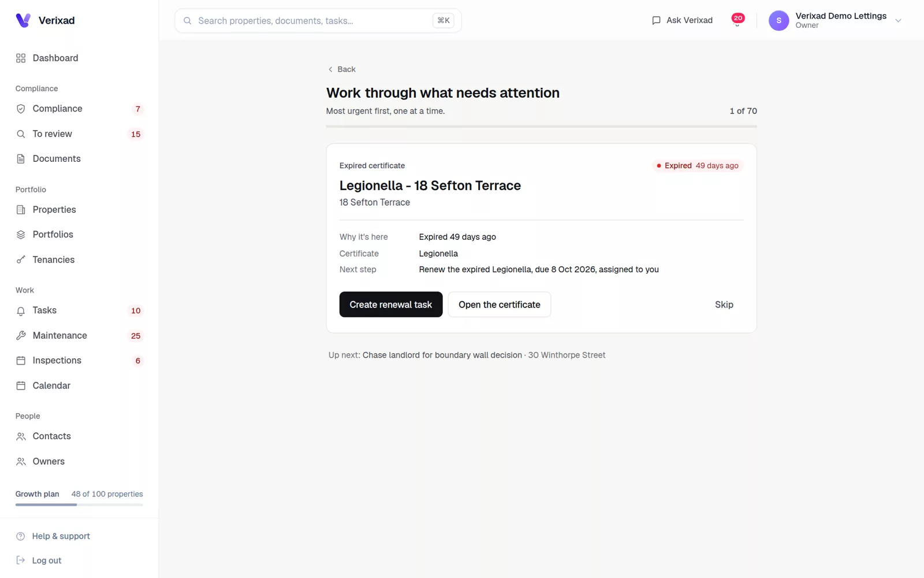The image size is (924, 578).
Task: Click the Help & support question icon
Action: point(21,536)
